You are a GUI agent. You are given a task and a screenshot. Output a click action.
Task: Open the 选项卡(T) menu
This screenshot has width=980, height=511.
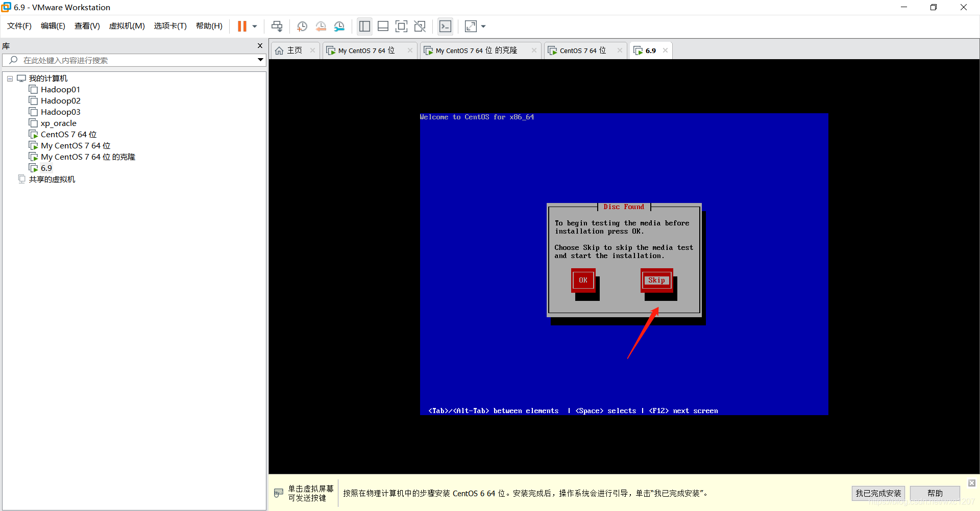170,26
